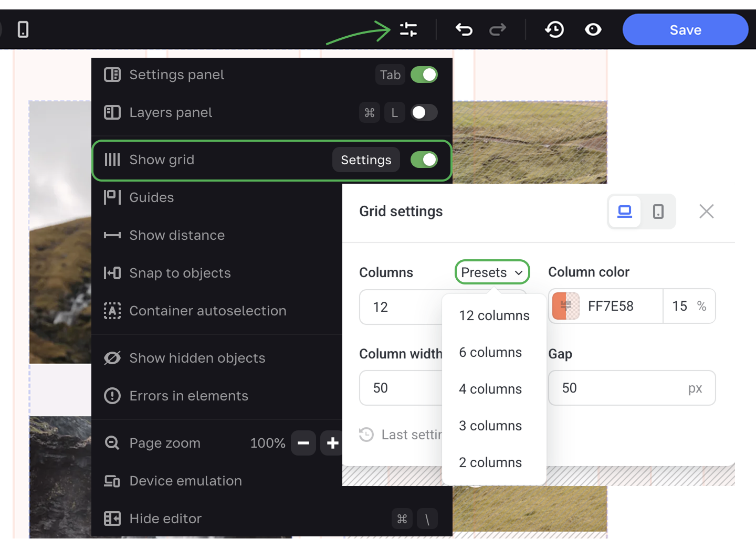
Task: Pick the 3 columns preset option
Action: (x=490, y=426)
